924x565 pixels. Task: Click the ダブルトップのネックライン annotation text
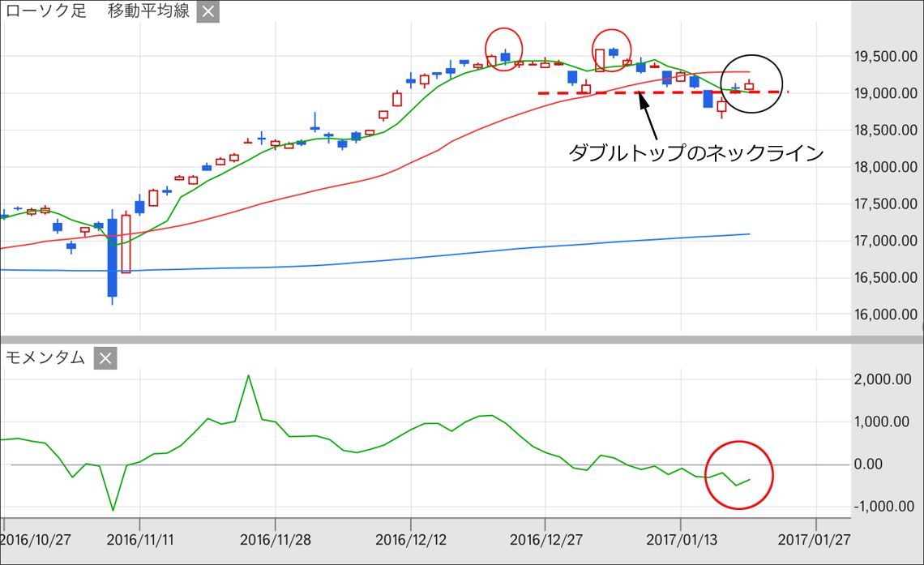click(695, 152)
